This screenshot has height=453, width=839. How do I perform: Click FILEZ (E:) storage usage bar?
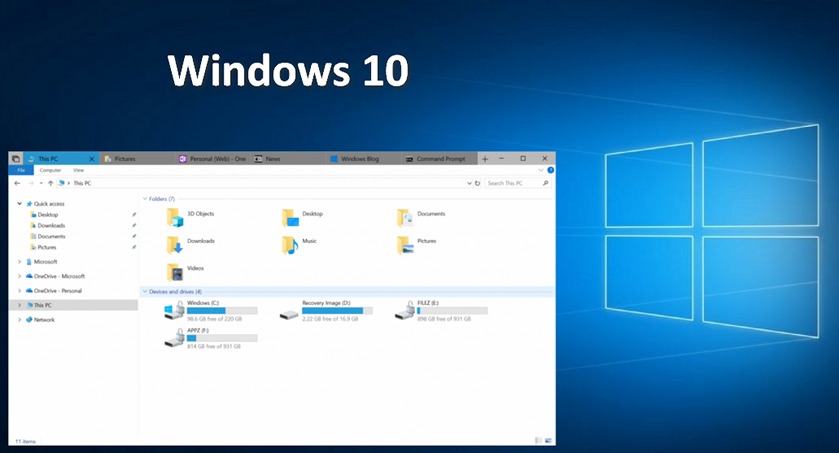pyautogui.click(x=452, y=311)
